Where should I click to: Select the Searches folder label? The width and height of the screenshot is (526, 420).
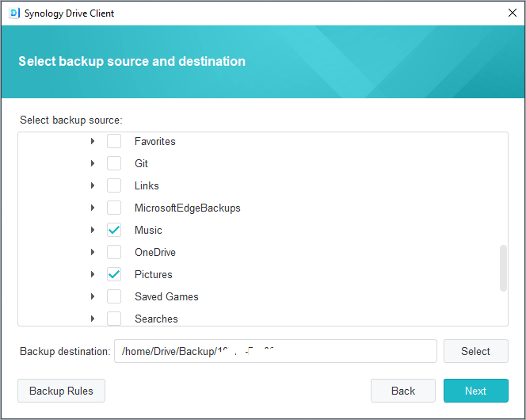(x=156, y=319)
